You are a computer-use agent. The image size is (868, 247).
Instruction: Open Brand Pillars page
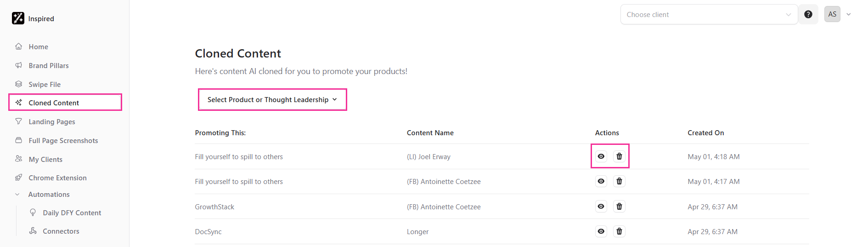49,66
